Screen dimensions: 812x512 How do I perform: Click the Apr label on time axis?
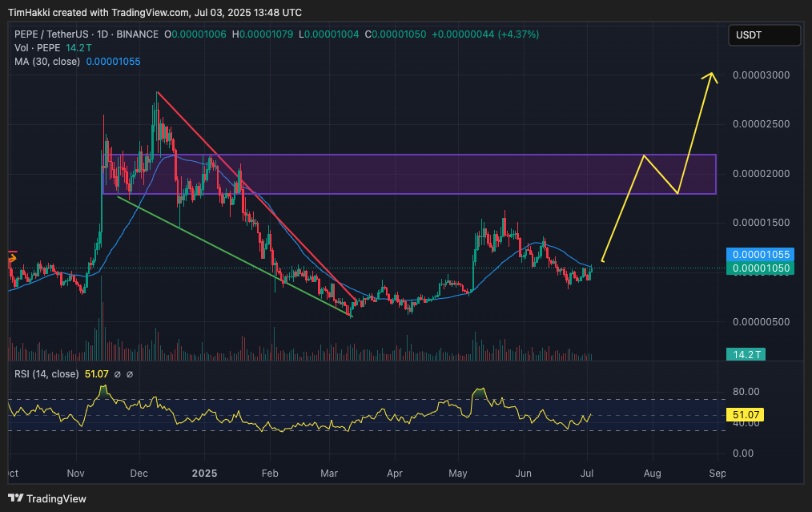click(395, 473)
